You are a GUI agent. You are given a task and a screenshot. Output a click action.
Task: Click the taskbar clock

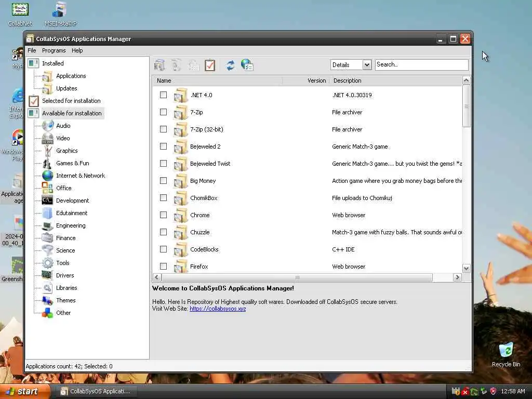513,391
